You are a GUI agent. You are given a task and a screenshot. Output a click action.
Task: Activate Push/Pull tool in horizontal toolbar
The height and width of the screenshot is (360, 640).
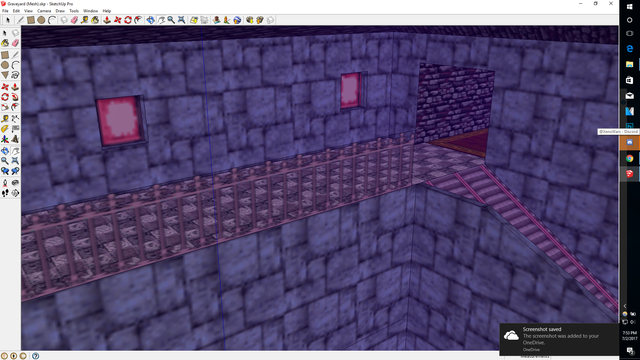(107, 20)
